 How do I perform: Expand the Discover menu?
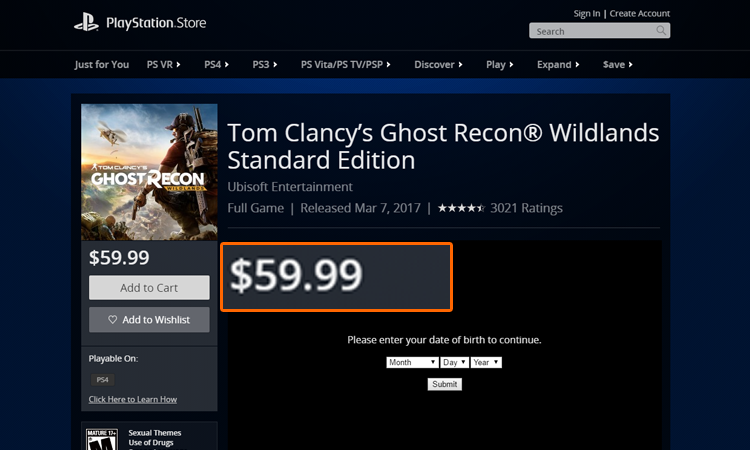[438, 64]
